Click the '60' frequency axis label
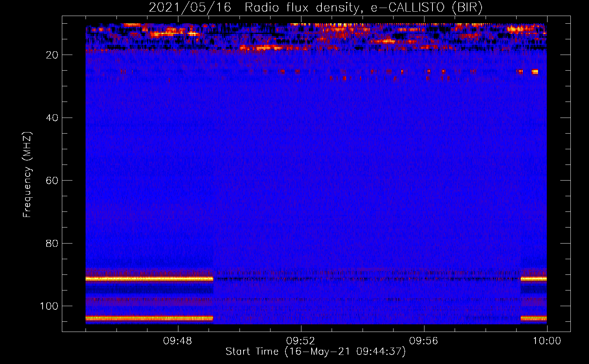Image resolution: width=589 pixels, height=364 pixels. point(52,181)
